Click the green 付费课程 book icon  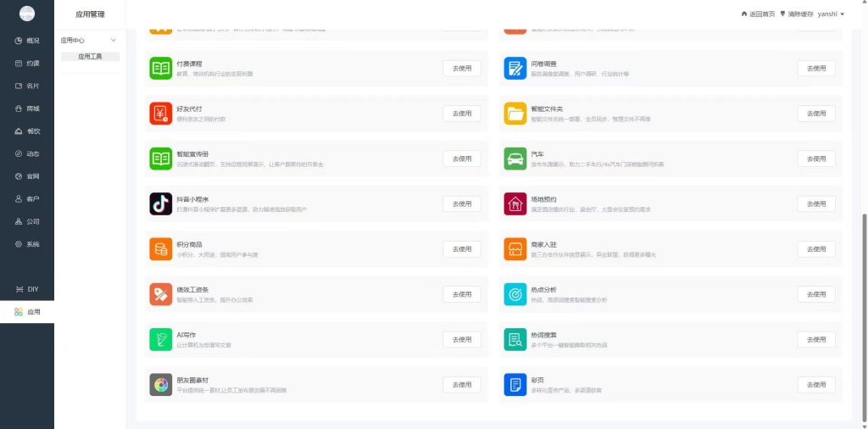click(x=160, y=68)
